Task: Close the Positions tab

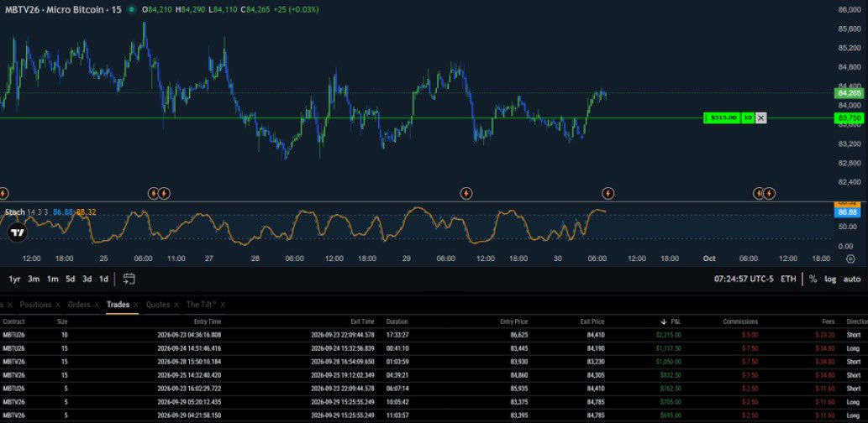Action: [57, 305]
